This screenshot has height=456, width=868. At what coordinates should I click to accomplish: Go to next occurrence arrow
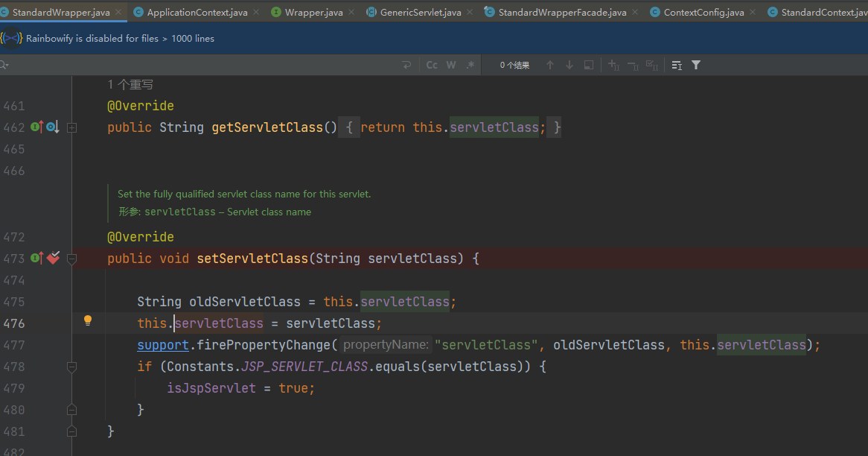pyautogui.click(x=569, y=66)
